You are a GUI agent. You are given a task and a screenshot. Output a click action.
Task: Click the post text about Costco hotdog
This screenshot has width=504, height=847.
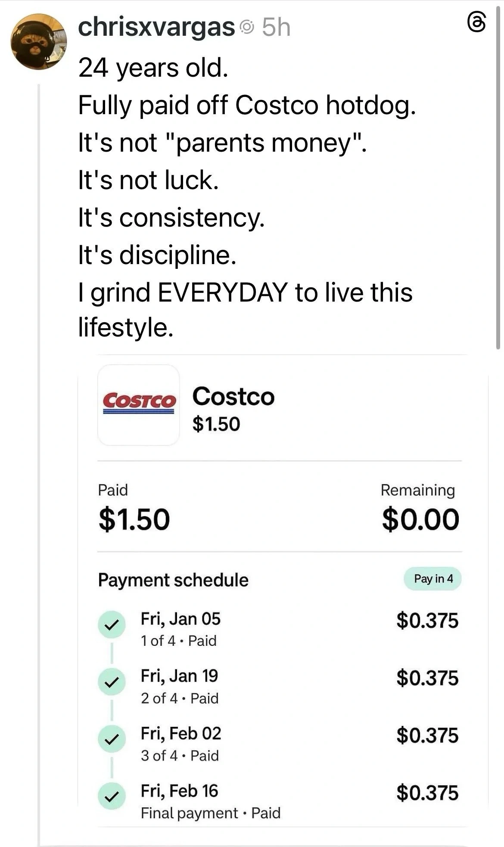(247, 105)
